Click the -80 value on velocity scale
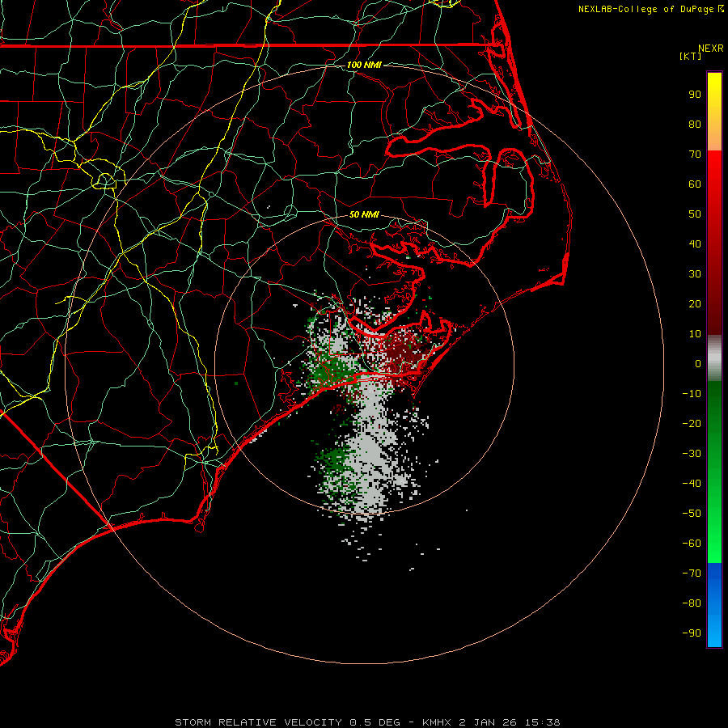The height and width of the screenshot is (728, 728). 692,603
